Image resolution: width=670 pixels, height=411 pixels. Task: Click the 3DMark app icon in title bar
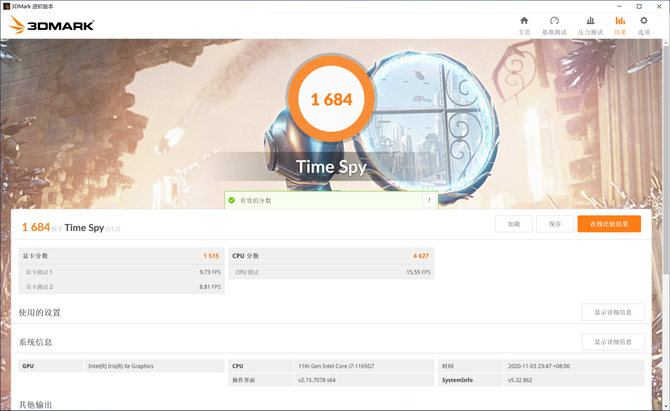point(7,5)
